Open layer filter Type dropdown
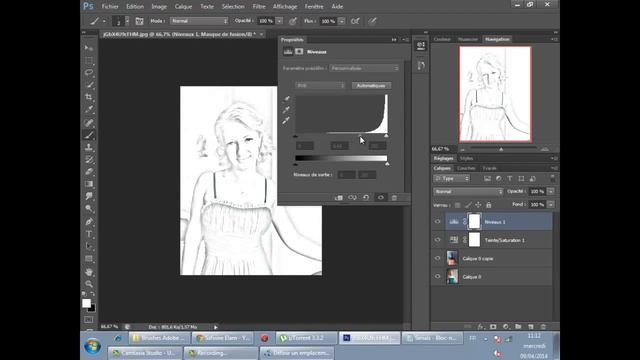The width and height of the screenshot is (640, 360). 452,178
